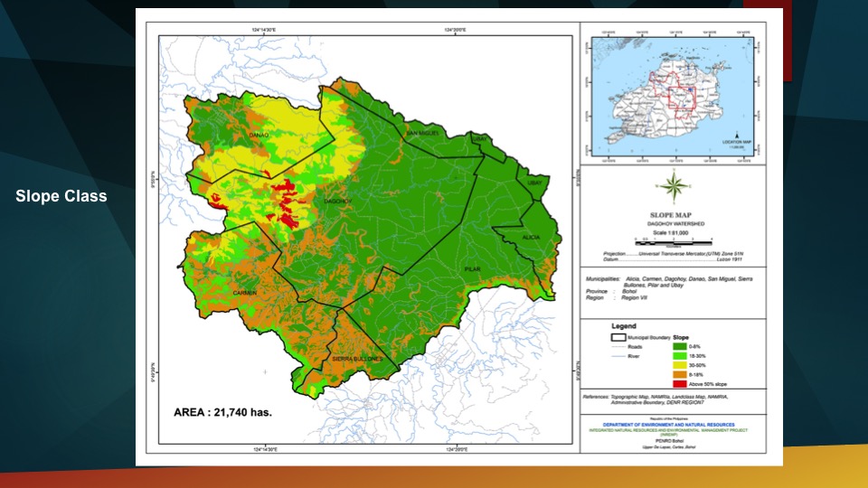
Task: Select the dark green 0-8% slope swatch
Action: pos(683,346)
